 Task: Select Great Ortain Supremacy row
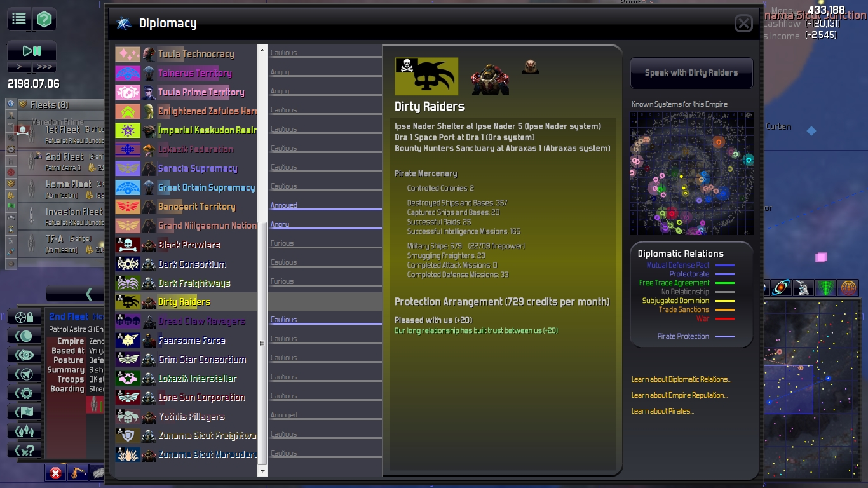pos(186,187)
